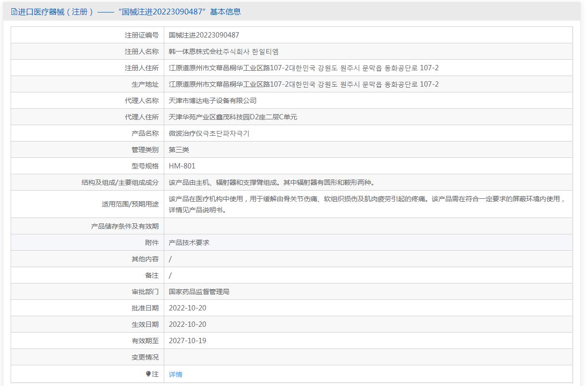This screenshot has height=386, width=588.
Task: Click the 生产地址 address value
Action: click(303, 84)
